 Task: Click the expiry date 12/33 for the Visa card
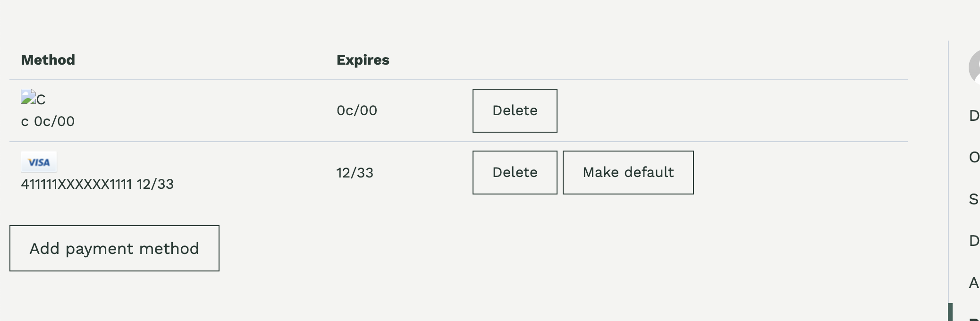354,173
